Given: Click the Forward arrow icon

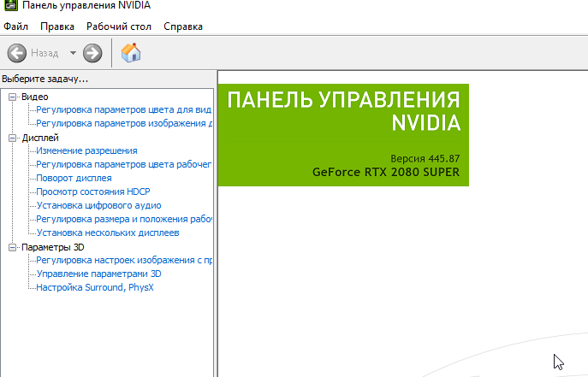Looking at the screenshot, I should pyautogui.click(x=92, y=53).
